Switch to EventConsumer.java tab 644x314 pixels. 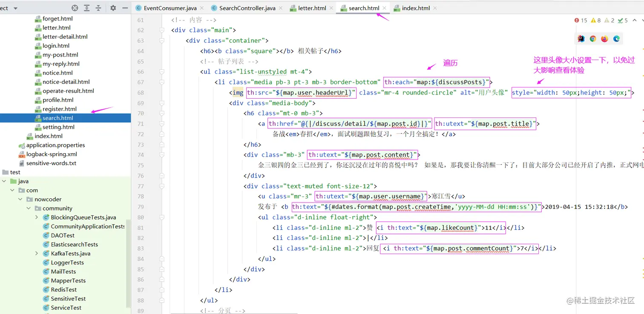170,8
